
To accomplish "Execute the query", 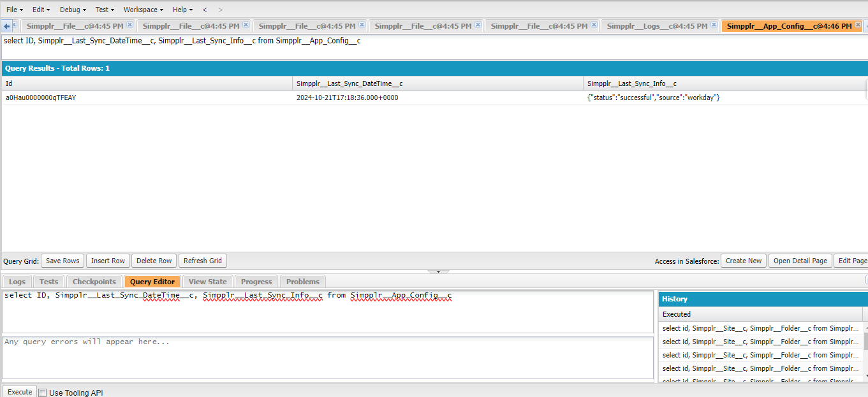I will (20, 392).
